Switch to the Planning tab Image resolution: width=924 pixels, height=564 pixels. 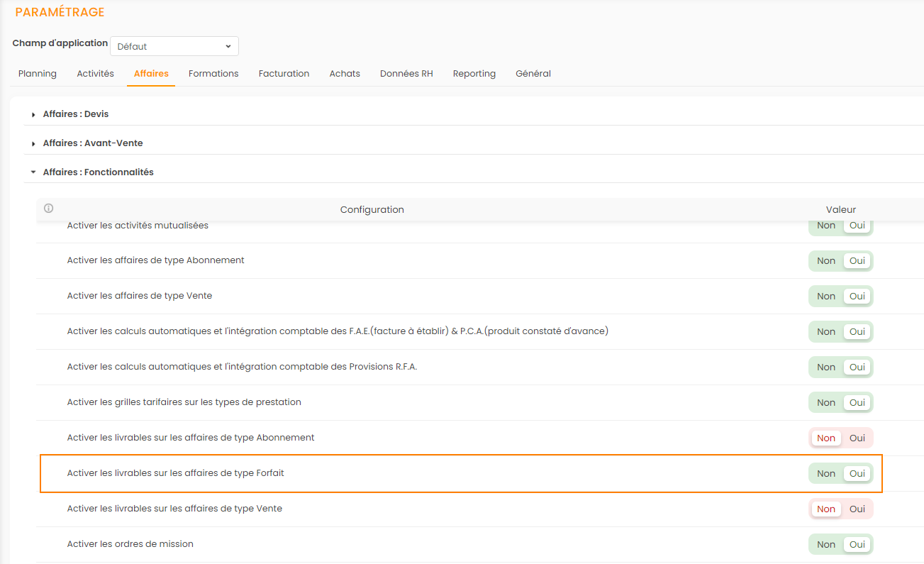(x=38, y=74)
